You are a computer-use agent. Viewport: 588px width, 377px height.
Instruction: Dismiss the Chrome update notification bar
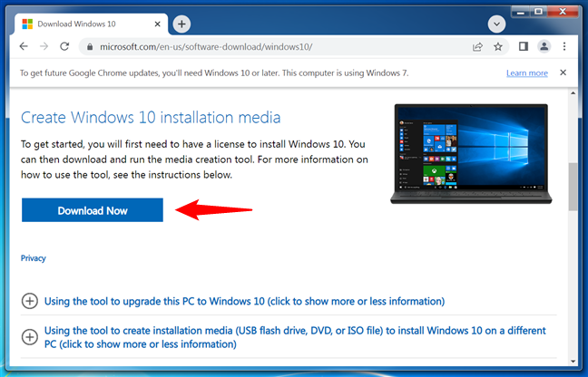tap(563, 72)
